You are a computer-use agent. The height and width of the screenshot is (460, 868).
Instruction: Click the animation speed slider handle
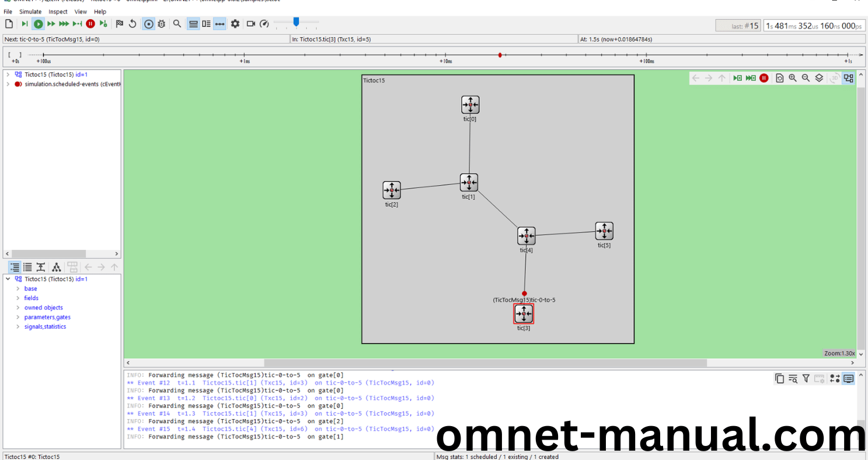296,22
